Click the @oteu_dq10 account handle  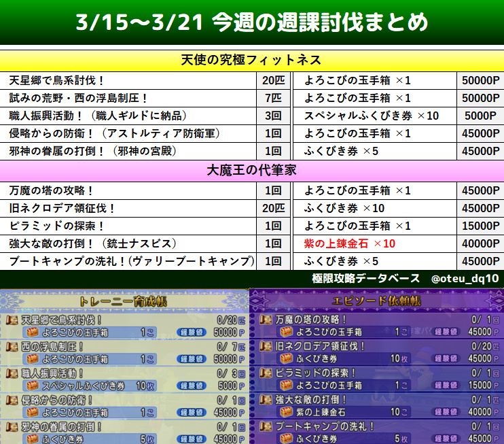(465, 279)
